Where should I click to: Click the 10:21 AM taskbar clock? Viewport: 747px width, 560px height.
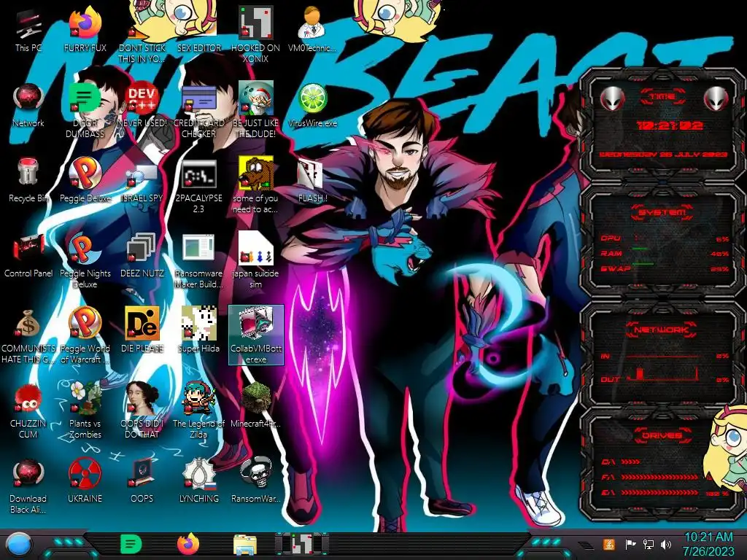pos(708,544)
